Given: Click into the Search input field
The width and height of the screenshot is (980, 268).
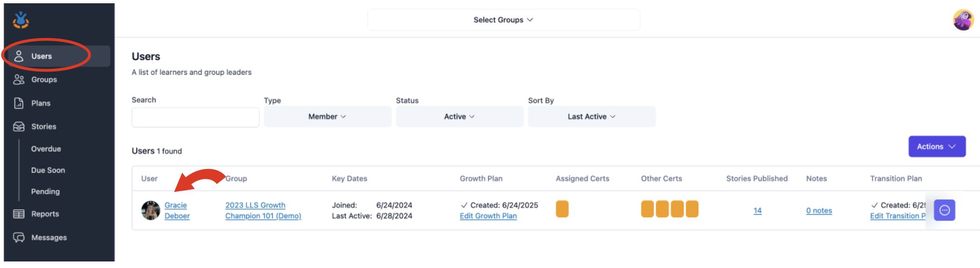Looking at the screenshot, I should 195,117.
